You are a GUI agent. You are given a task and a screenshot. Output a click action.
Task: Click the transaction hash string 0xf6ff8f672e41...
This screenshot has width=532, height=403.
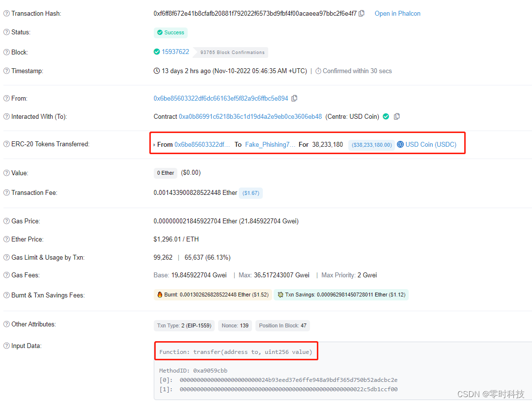click(255, 14)
